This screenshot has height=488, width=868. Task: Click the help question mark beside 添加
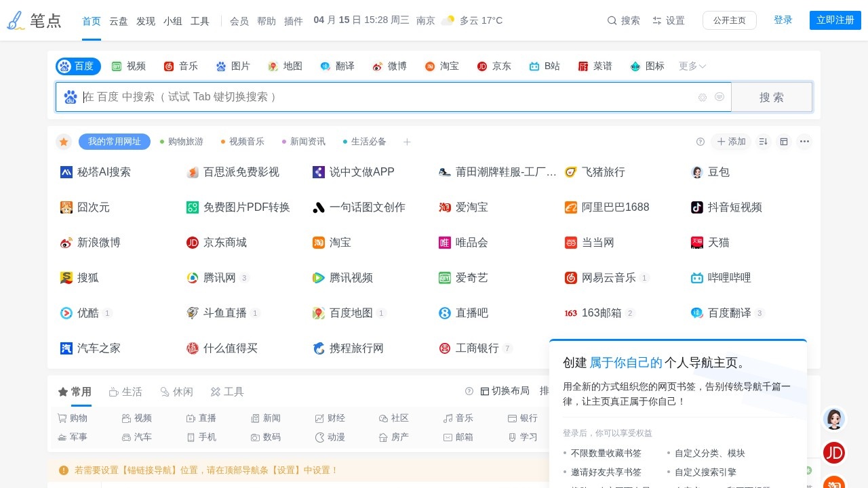click(701, 142)
